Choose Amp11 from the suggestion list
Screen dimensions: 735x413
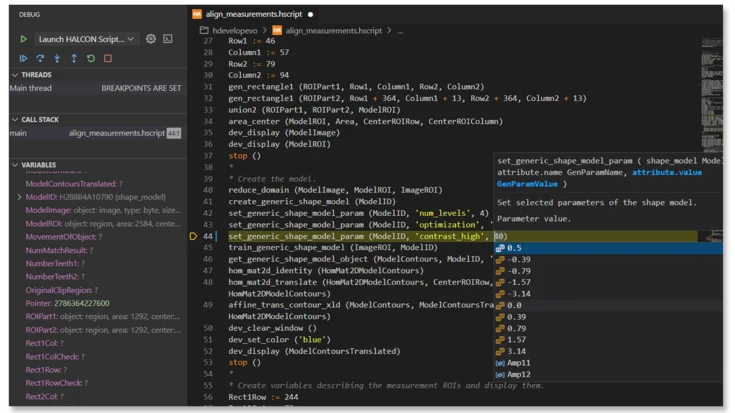tap(518, 363)
